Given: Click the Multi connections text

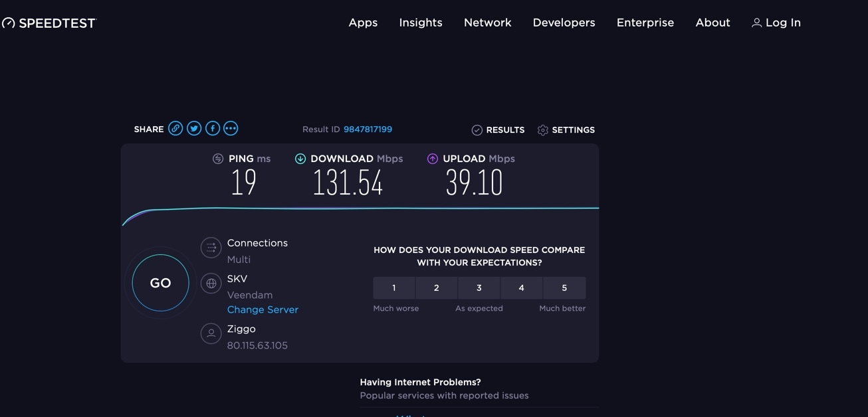Looking at the screenshot, I should point(239,260).
